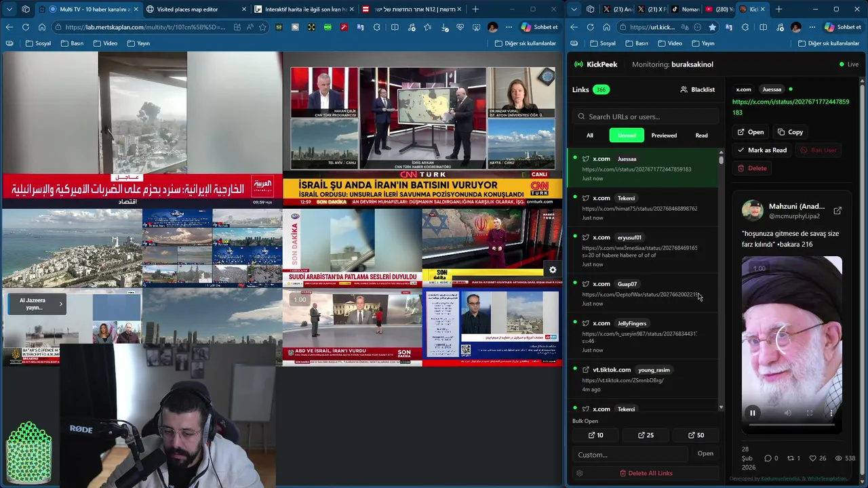The image size is (868, 488).
Task: Click the Al Arabiya live stream tile
Action: [142, 129]
